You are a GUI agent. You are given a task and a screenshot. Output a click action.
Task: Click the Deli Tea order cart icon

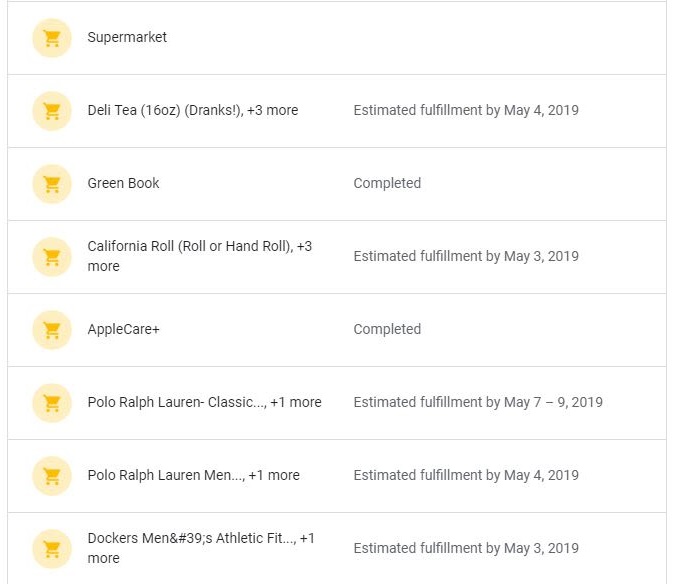[52, 111]
